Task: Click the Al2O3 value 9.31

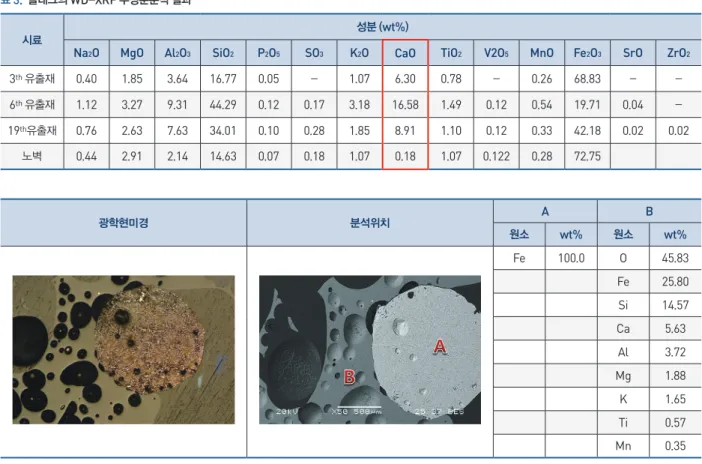Action: click(x=178, y=105)
